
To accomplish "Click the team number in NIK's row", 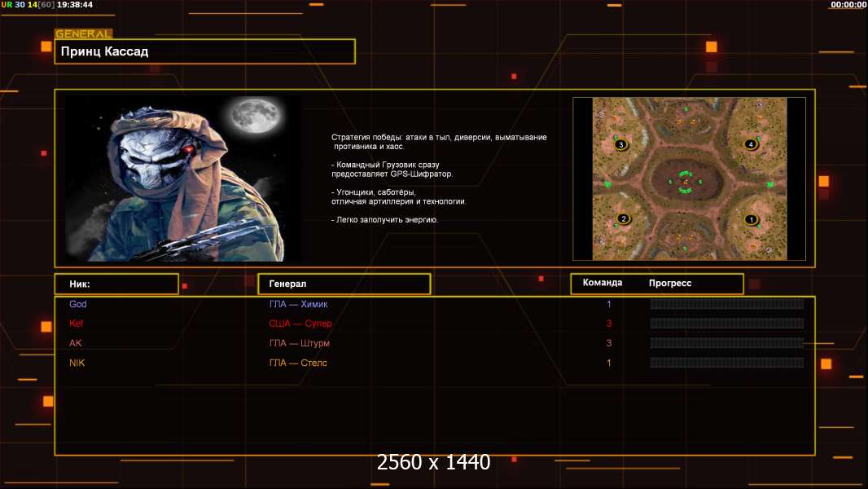I will coord(609,363).
